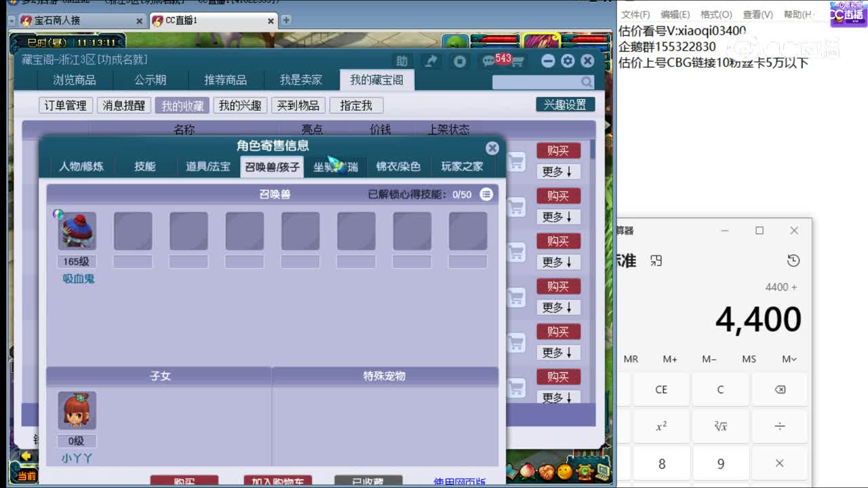Open the calculator history icon

[793, 260]
